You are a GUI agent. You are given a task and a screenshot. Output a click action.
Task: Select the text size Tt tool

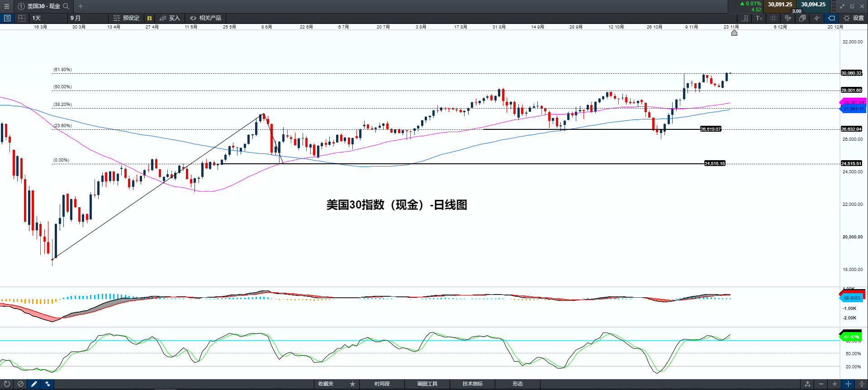759,18
